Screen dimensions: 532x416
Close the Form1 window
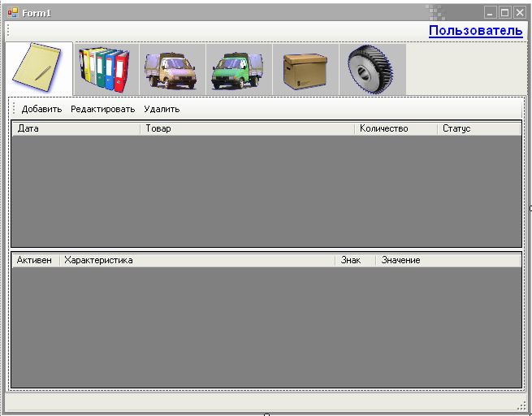click(520, 13)
